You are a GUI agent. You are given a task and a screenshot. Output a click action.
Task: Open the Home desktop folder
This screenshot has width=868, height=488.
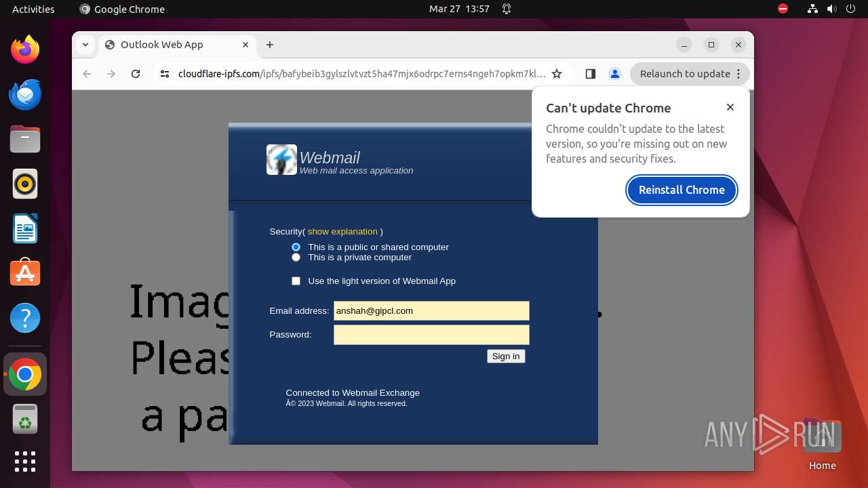[822, 445]
